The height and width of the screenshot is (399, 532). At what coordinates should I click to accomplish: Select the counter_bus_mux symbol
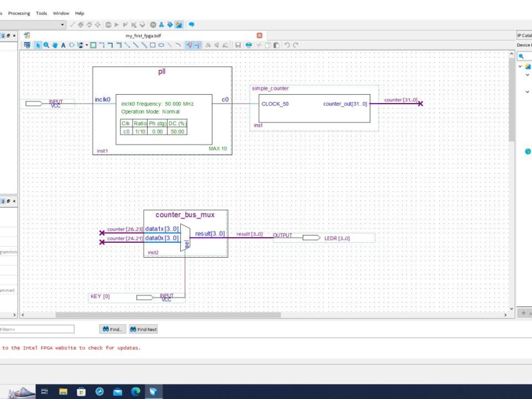186,233
